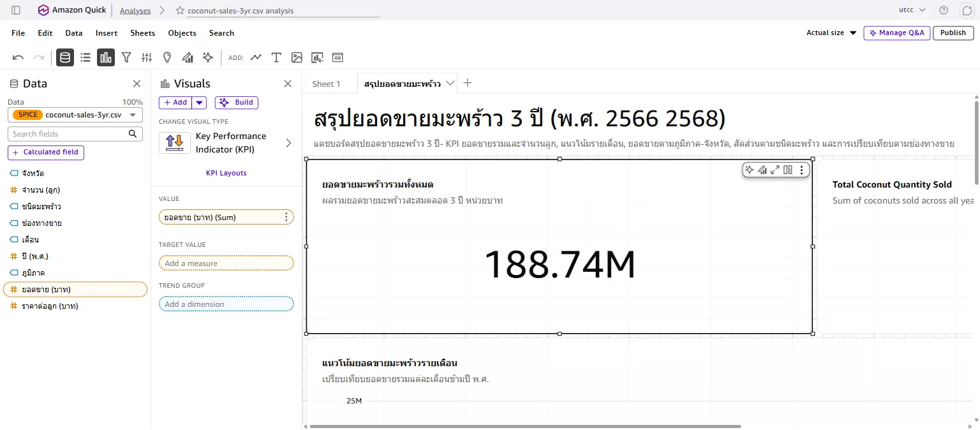The width and height of the screenshot is (980, 430).
Task: Open the Insert menu
Action: click(107, 33)
